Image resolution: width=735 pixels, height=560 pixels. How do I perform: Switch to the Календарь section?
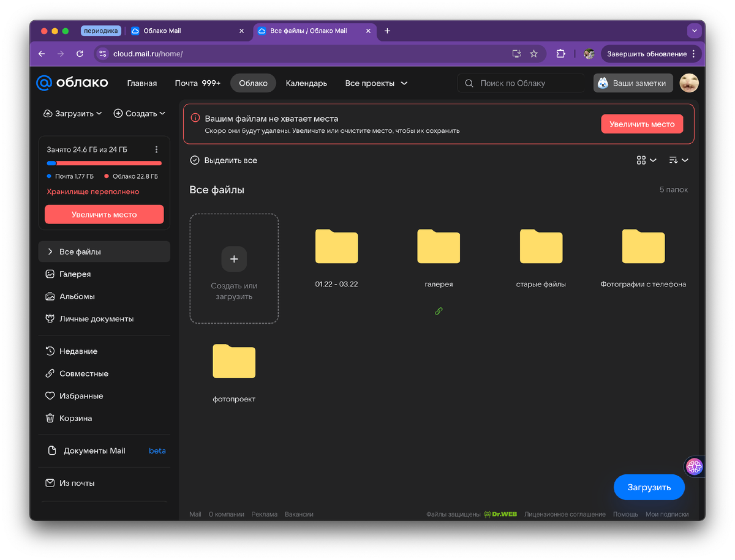pos(306,83)
